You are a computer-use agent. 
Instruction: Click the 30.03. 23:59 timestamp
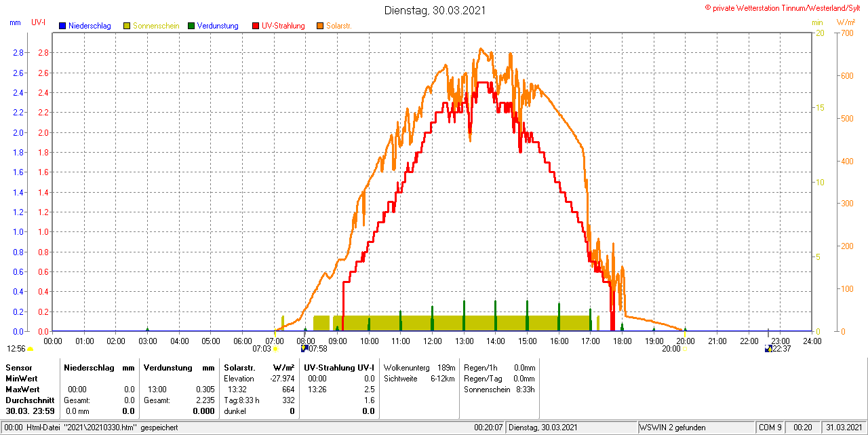click(30, 411)
